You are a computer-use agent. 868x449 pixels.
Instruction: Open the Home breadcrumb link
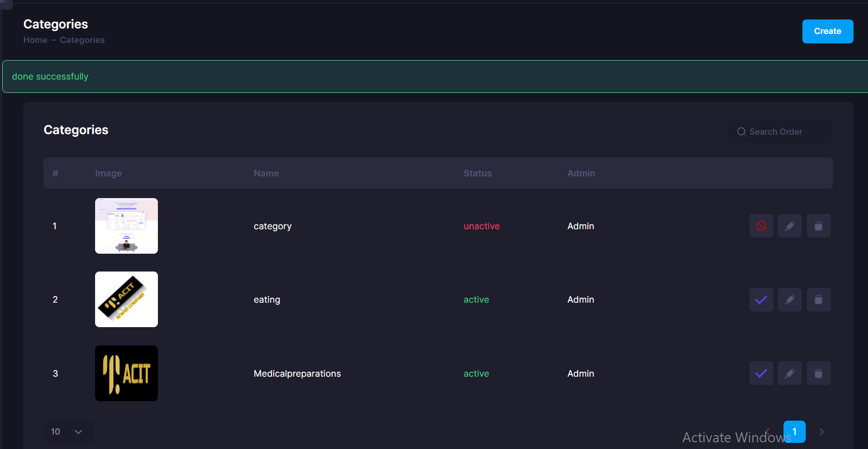35,40
